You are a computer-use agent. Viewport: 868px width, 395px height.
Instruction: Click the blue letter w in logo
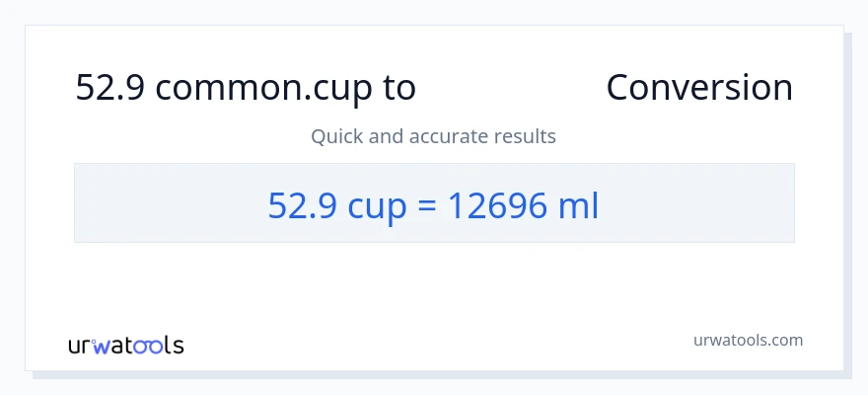coord(102,347)
